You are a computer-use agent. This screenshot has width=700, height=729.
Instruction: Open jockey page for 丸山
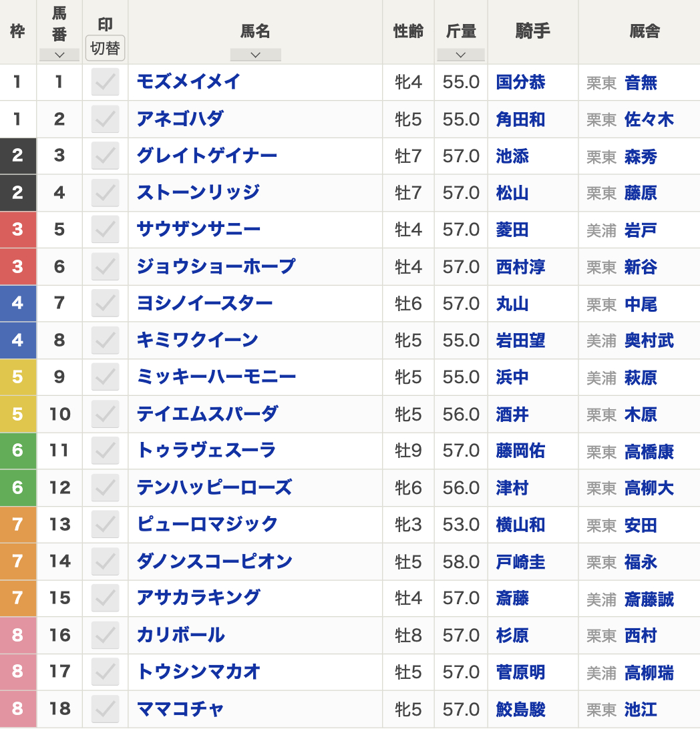(512, 304)
